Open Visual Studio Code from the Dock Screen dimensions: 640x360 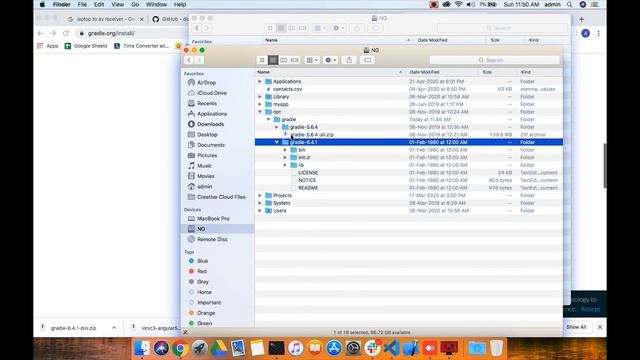pyautogui.click(x=391, y=348)
